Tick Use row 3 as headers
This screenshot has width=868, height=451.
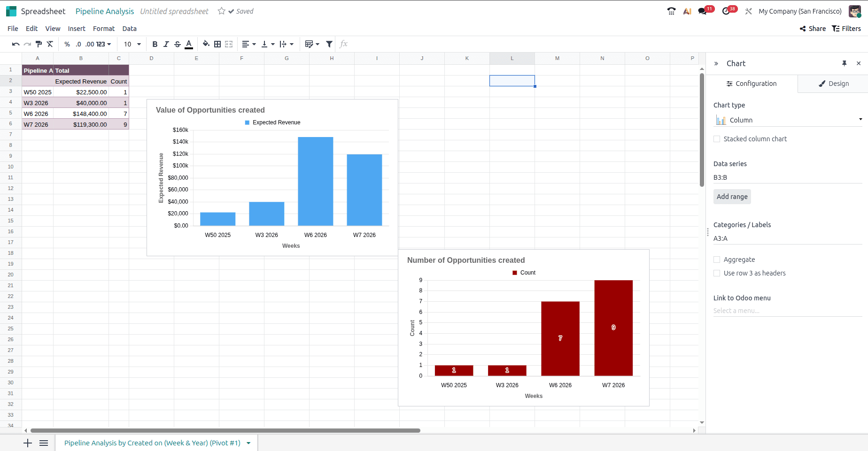point(717,273)
